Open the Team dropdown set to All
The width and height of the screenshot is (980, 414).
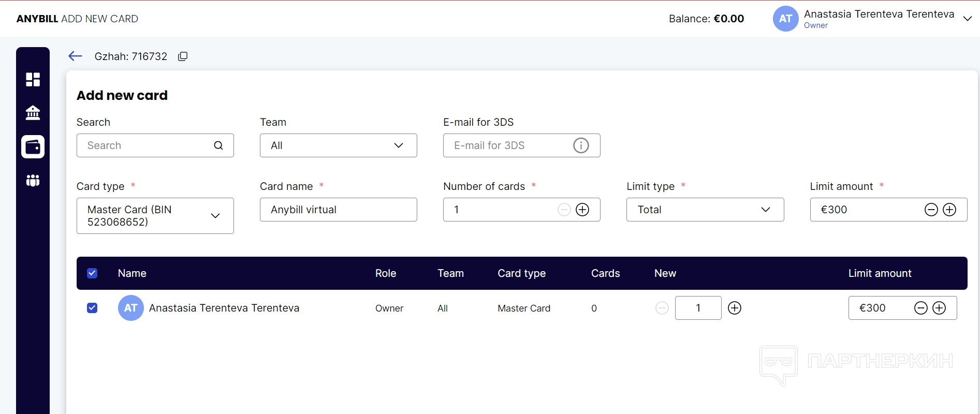click(x=338, y=145)
